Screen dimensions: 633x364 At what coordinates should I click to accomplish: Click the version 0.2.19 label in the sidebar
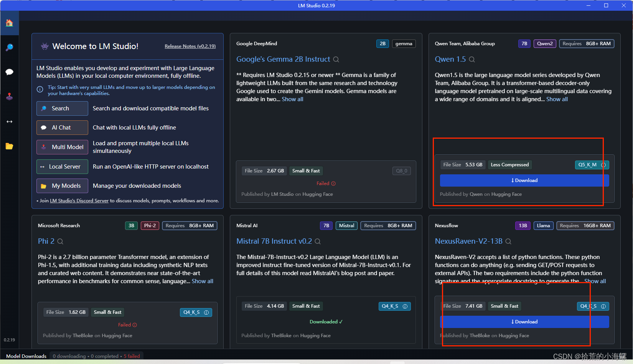10,340
